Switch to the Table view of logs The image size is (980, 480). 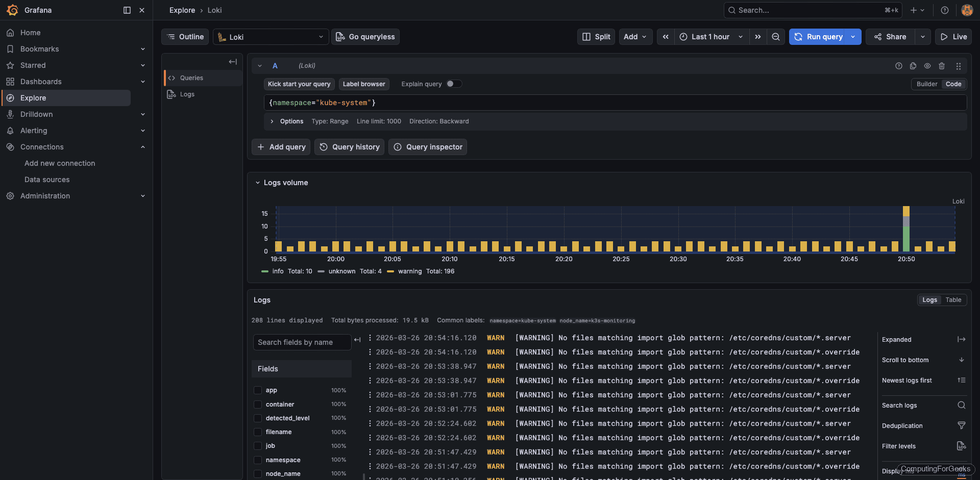click(x=953, y=300)
